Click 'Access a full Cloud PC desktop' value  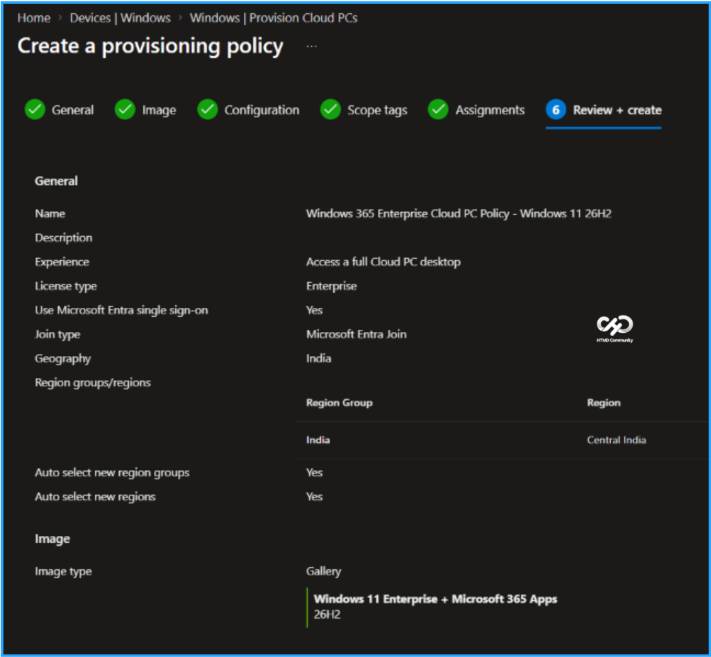tap(383, 262)
